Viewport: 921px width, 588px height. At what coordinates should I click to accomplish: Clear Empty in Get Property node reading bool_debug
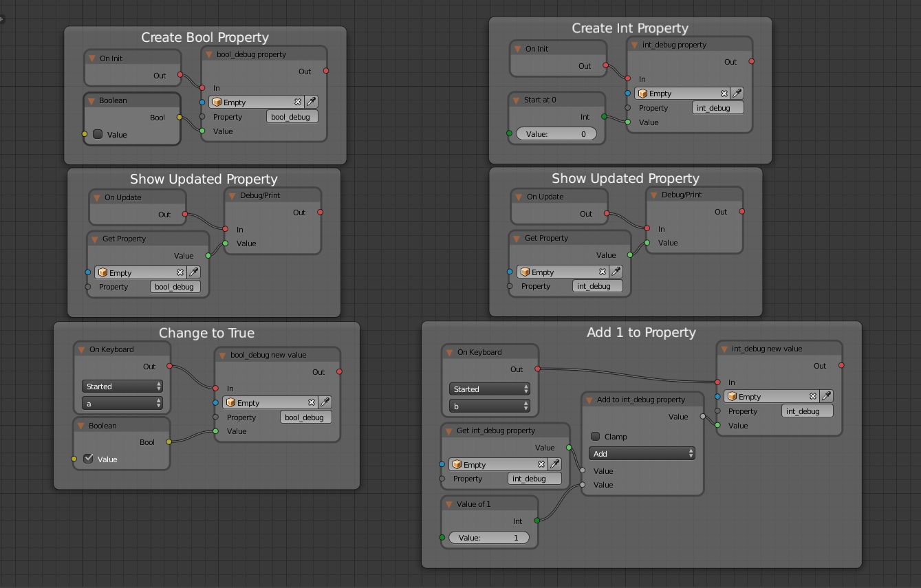pyautogui.click(x=180, y=272)
